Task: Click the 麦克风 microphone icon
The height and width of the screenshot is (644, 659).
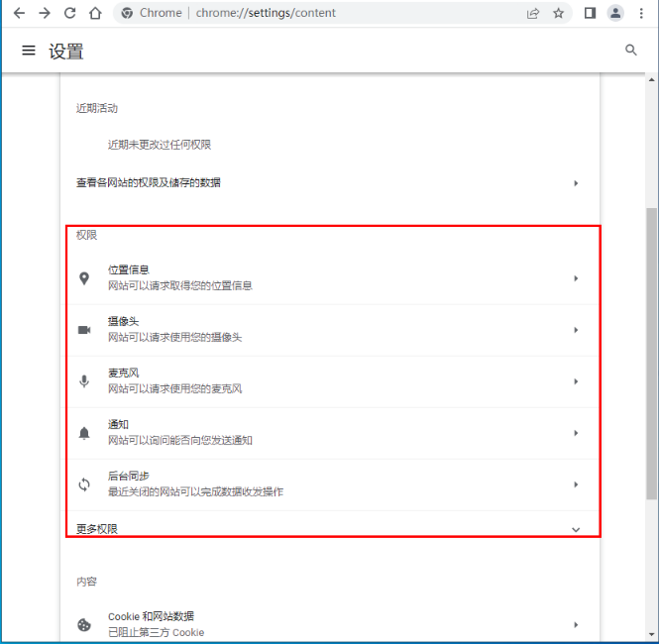Action: [84, 381]
